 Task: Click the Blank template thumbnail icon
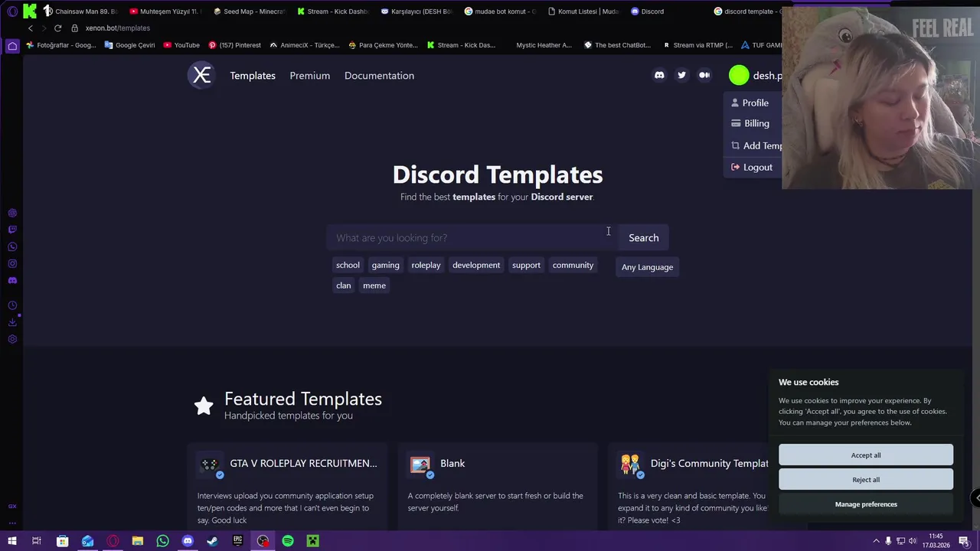point(420,464)
